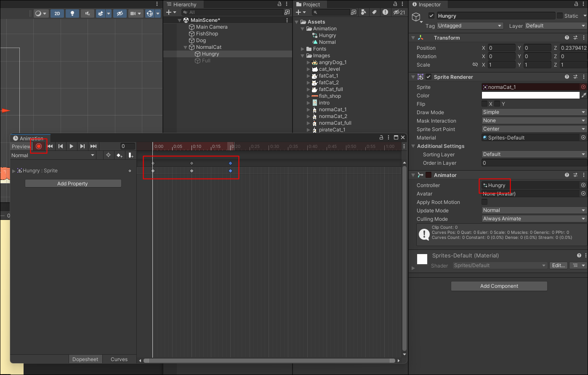
Task: Click the Material object picker circle
Action: (583, 137)
